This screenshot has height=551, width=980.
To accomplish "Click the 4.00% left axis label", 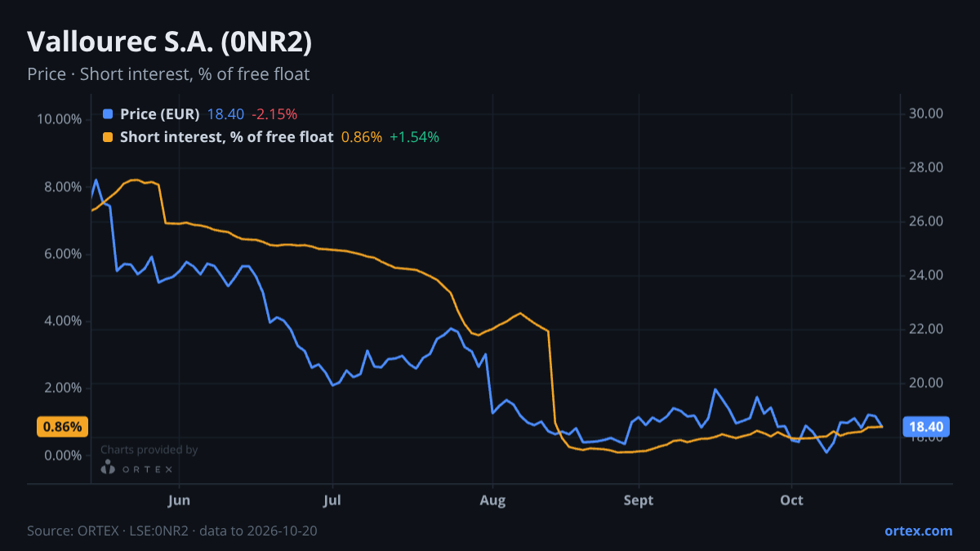I will [63, 321].
